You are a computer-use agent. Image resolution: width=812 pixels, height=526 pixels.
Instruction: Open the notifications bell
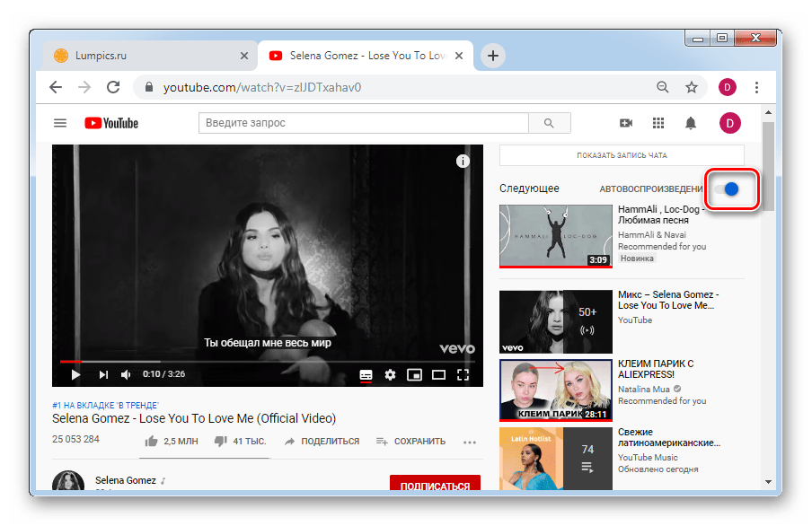pos(691,123)
